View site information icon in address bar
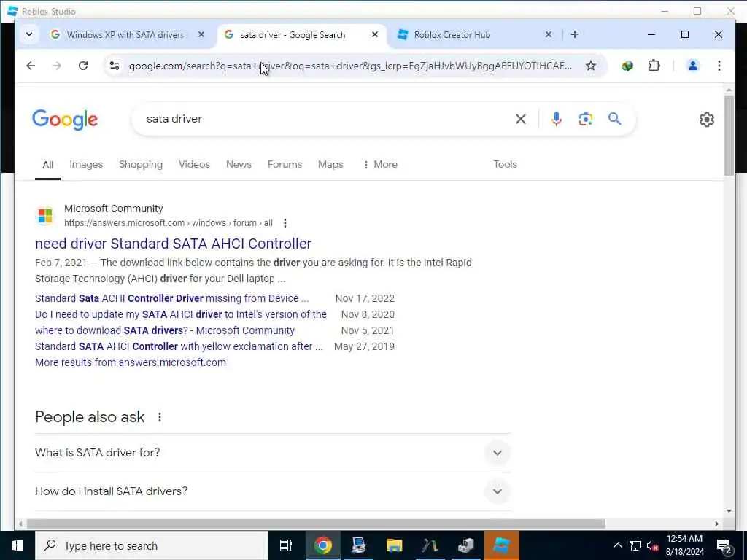 click(115, 66)
